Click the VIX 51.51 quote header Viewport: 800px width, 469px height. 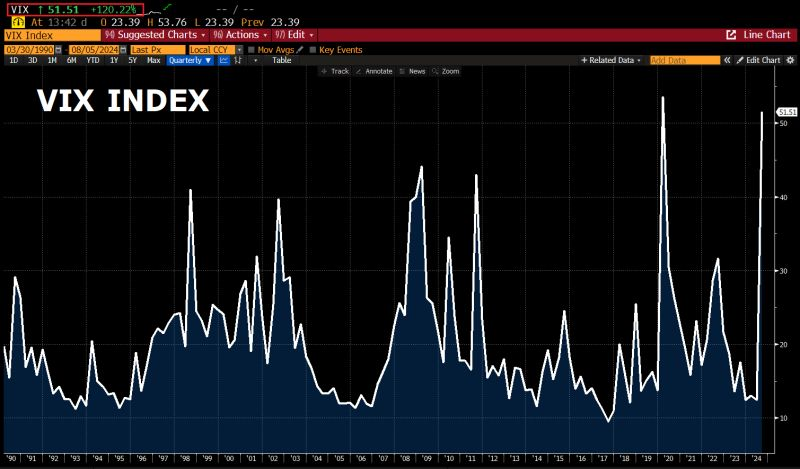click(76, 9)
